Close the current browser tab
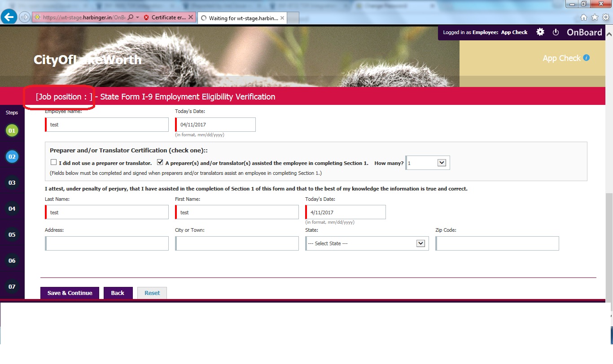Screen dimensions: 613x364 (281, 18)
